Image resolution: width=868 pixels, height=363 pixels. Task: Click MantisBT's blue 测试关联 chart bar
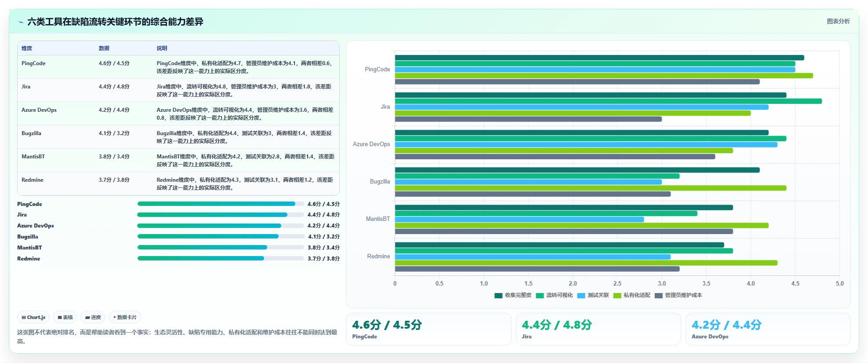(519, 220)
